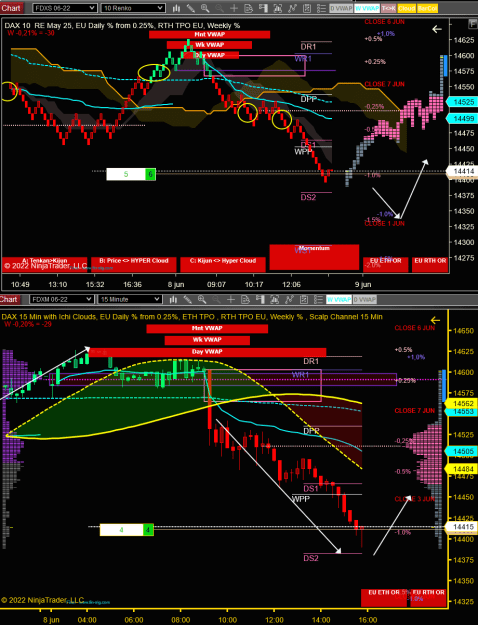The height and width of the screenshot is (625, 478).
Task: Click C: Kijun <> Hyper Cloud button
Action: (222, 264)
